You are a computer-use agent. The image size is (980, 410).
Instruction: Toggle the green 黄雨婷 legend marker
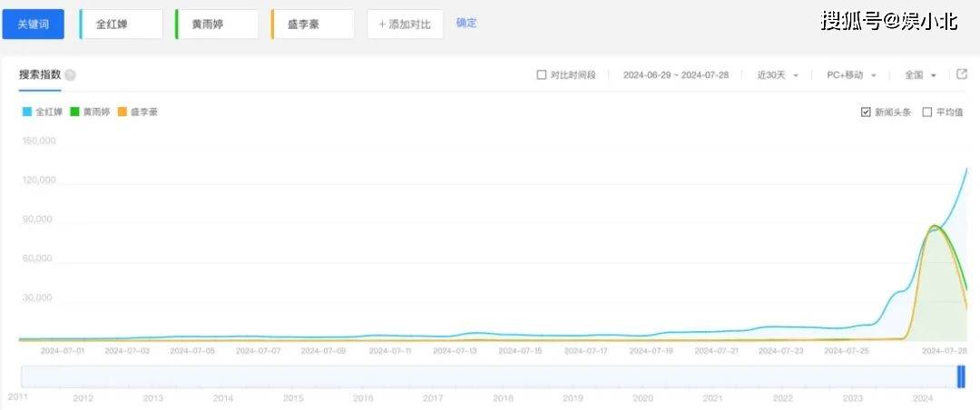coord(74,112)
